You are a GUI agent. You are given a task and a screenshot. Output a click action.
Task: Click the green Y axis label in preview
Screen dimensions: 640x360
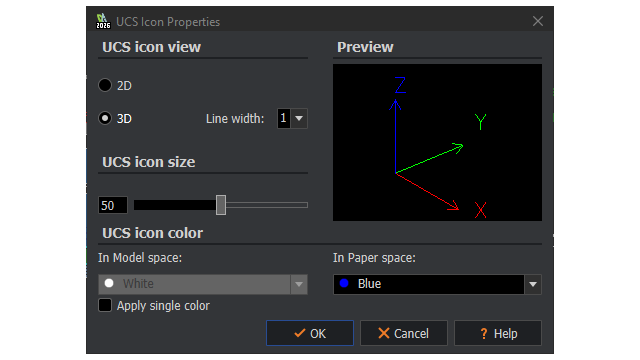tap(480, 122)
